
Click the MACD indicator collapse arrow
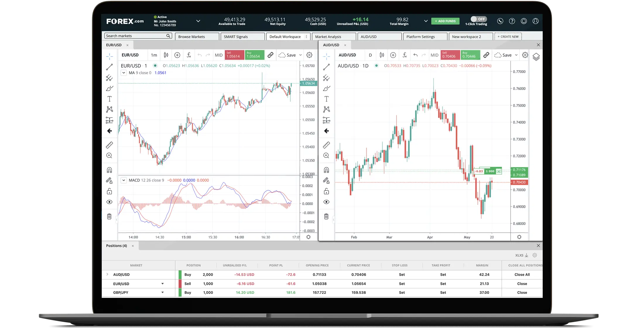pyautogui.click(x=123, y=180)
